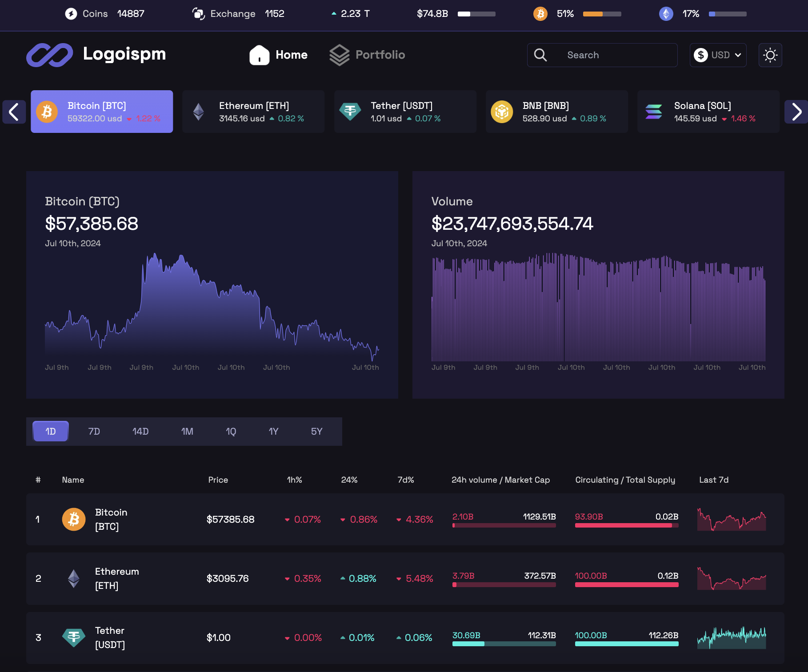Screen dimensions: 808x672
Task: Select the 7D time range
Action: [94, 432]
